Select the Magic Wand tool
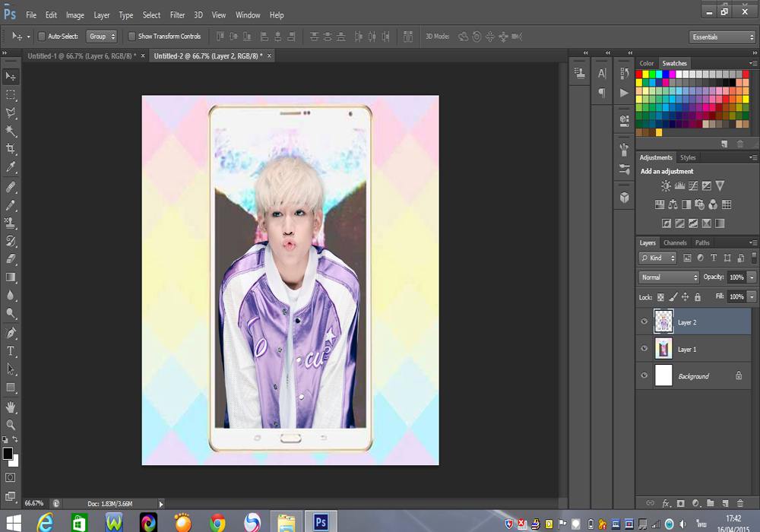This screenshot has height=532, width=760. 11,131
